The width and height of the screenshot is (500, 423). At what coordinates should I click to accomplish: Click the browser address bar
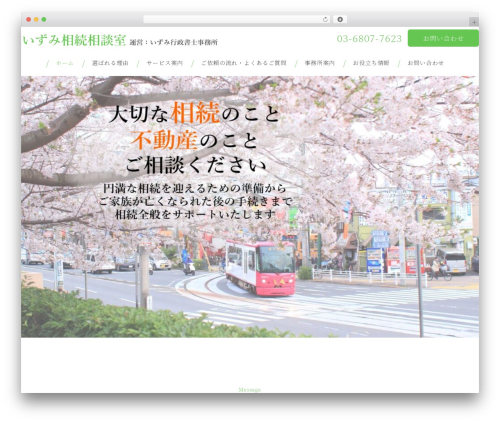[237, 20]
